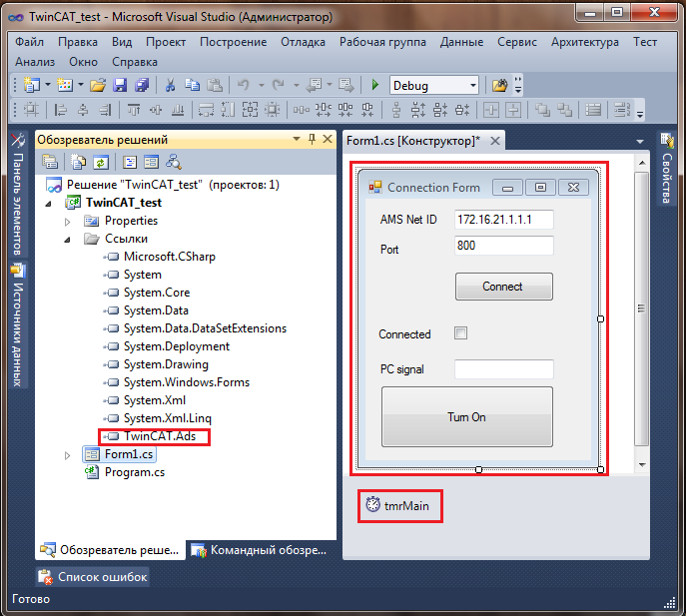Screen dimensions: 686x616
Task: Click the Port input field with 800
Action: pos(504,246)
